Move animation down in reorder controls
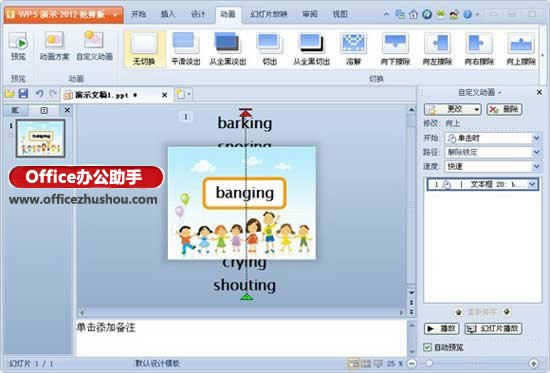The width and height of the screenshot is (550, 373). [x=507, y=312]
